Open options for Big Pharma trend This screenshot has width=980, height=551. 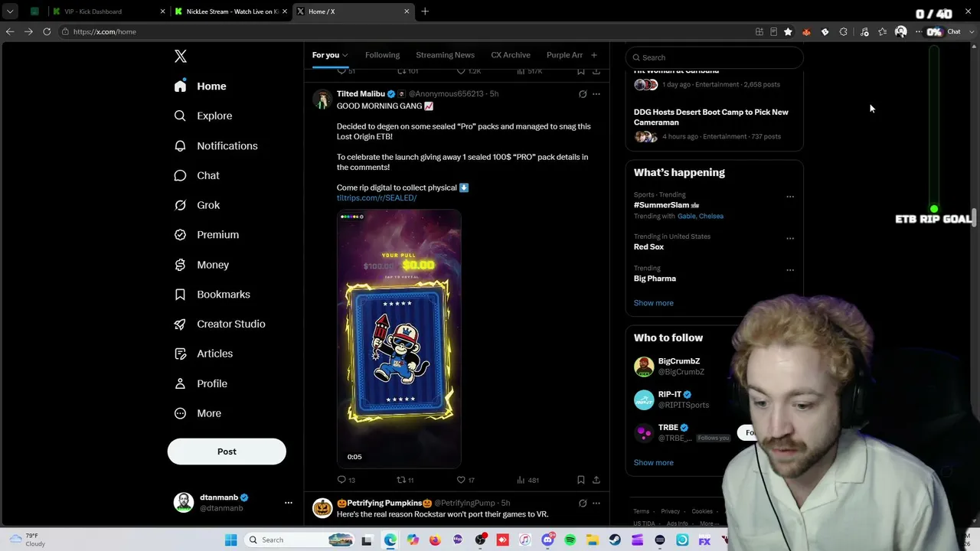tap(790, 270)
